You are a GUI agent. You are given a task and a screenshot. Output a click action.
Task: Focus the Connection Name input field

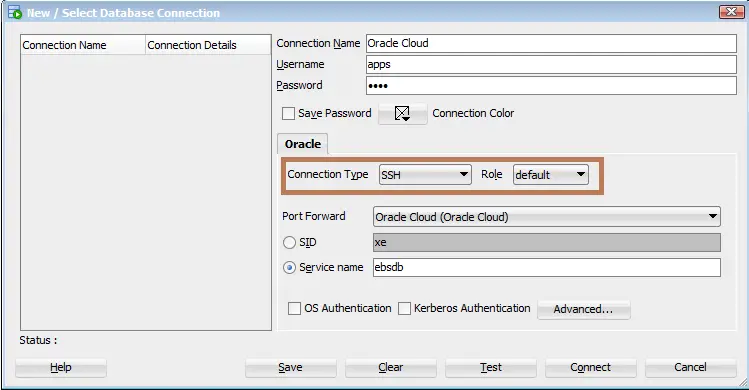[551, 43]
